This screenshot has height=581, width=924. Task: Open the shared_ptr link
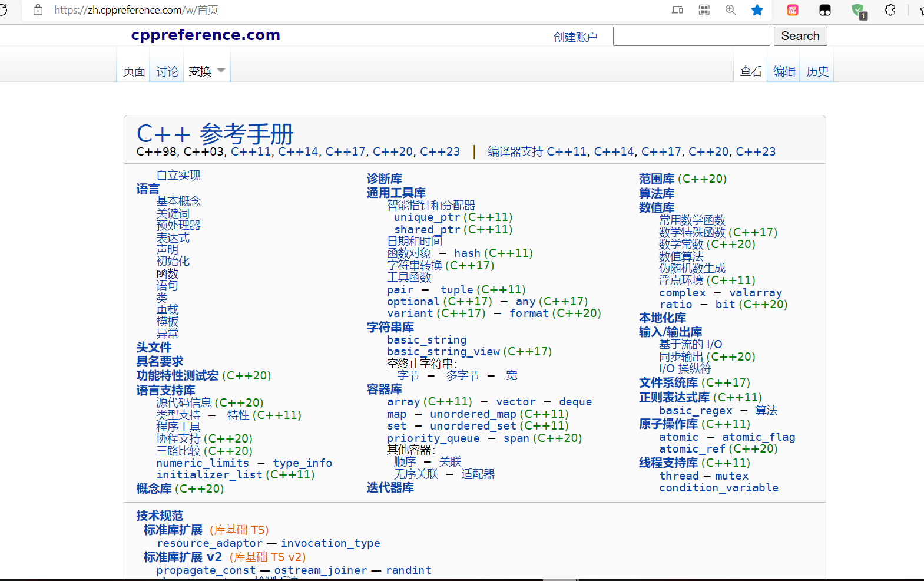pos(428,229)
